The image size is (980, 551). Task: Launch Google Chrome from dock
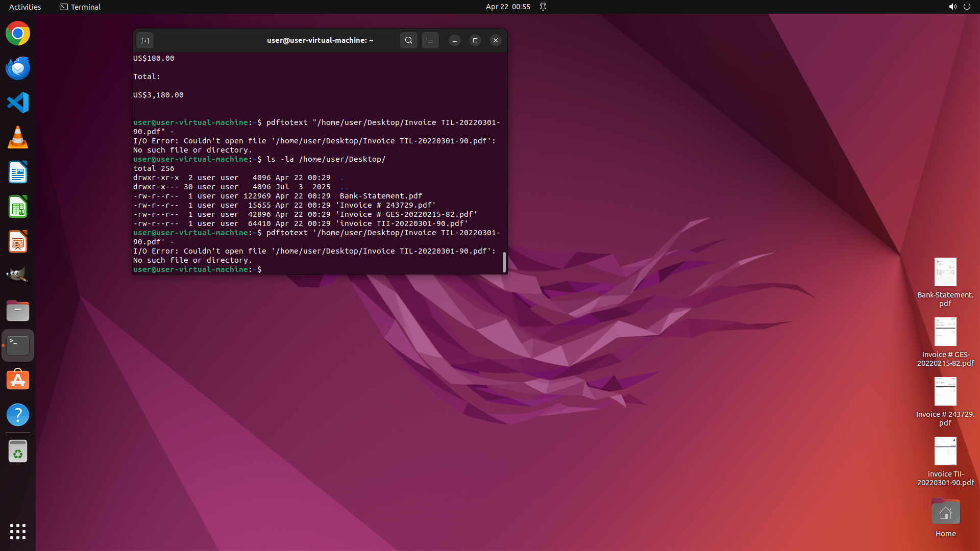[18, 34]
